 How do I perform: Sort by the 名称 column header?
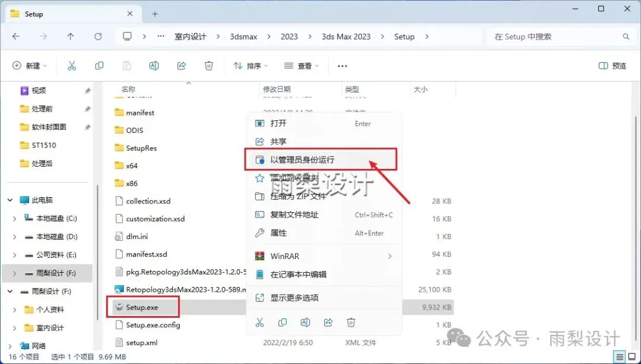tap(128, 89)
